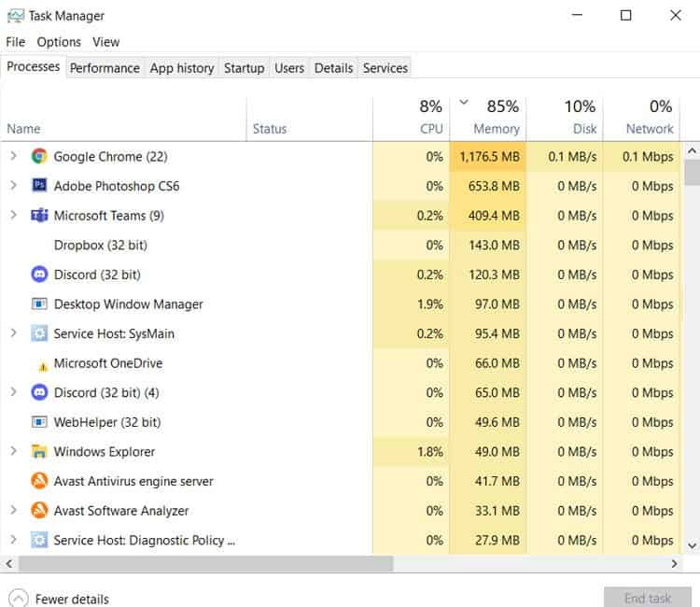Select the Processes tab
This screenshot has height=607, width=700.
[x=33, y=66]
